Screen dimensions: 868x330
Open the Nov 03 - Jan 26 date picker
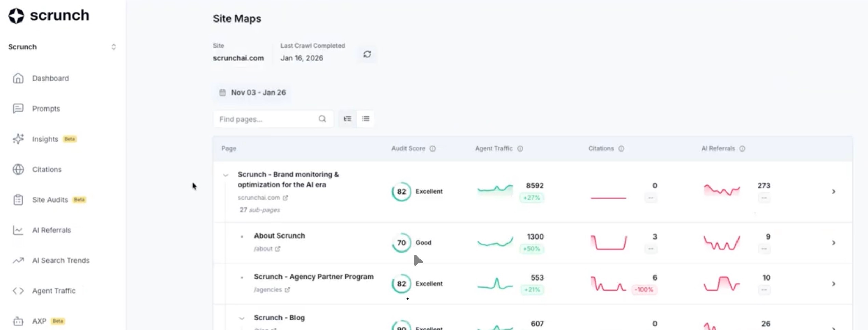tap(252, 92)
